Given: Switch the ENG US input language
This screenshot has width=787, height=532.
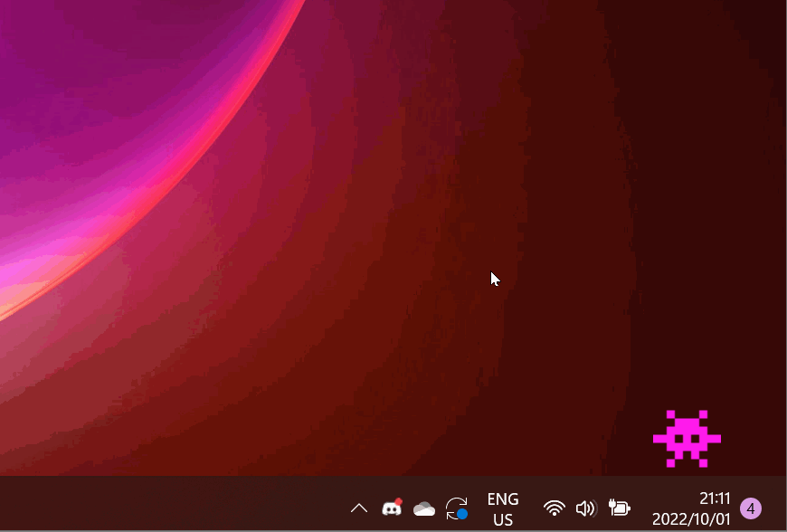Looking at the screenshot, I should (503, 508).
